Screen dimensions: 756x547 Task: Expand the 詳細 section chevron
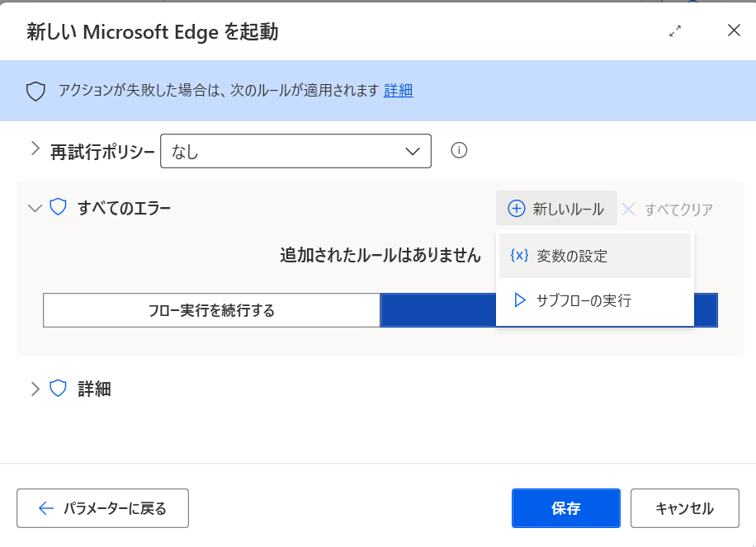coord(35,389)
